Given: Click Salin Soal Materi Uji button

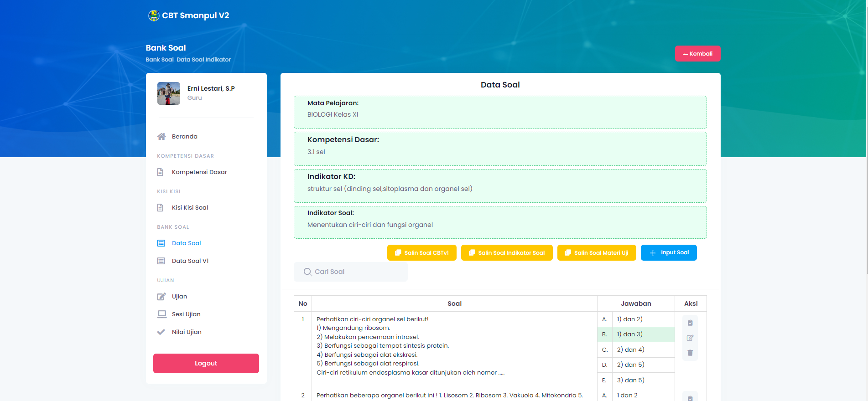Looking at the screenshot, I should point(596,253).
